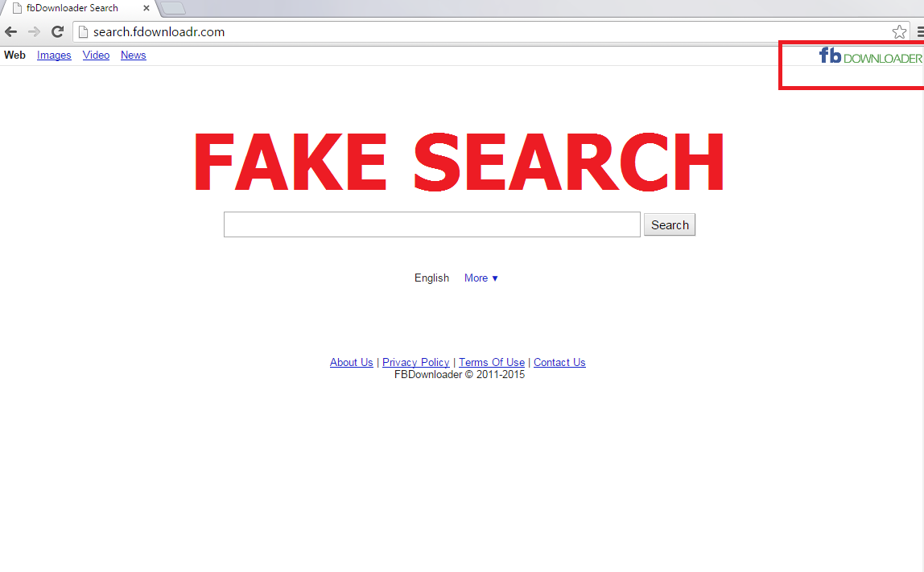
Task: Open the Privacy Policy link
Action: 416,362
